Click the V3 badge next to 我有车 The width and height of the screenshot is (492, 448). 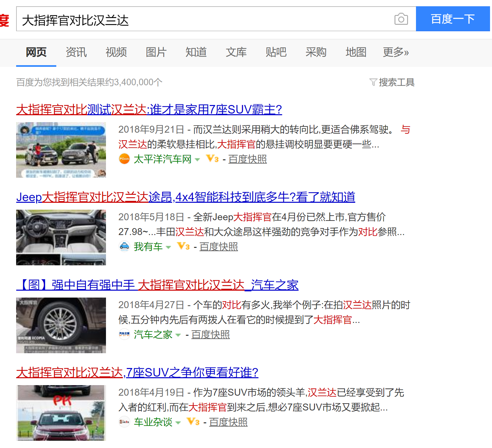coord(183,246)
